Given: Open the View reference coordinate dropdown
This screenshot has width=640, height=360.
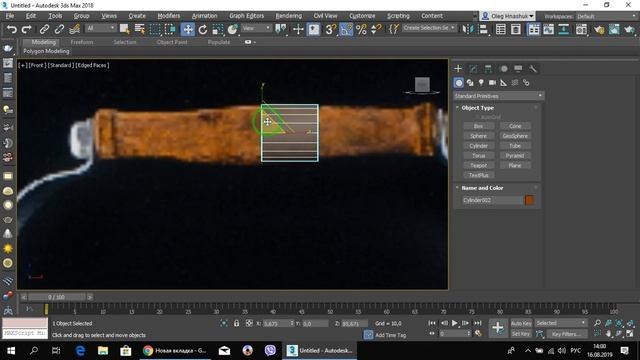Looking at the screenshot, I should (256, 28).
